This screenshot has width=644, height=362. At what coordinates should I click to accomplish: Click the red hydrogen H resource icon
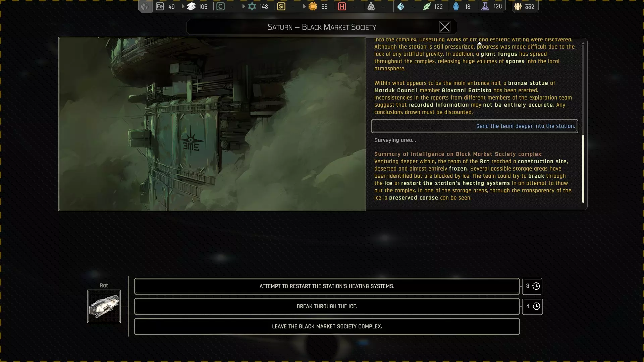pos(342,6)
